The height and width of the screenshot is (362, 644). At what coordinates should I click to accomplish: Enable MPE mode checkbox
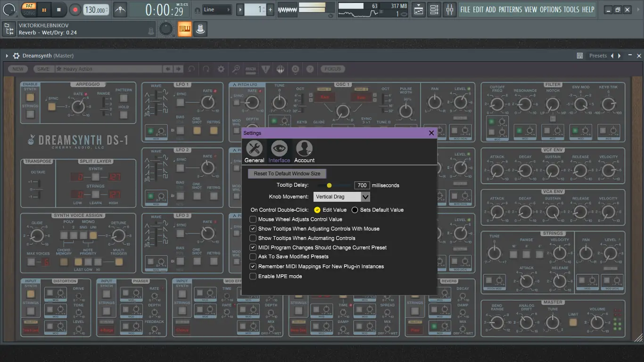click(x=253, y=276)
